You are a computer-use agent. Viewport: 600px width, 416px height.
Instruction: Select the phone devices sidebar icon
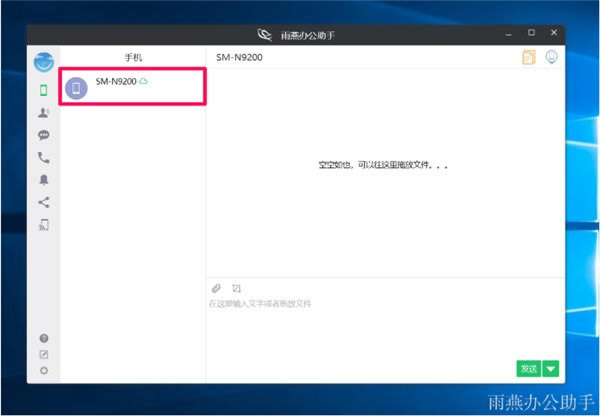(44, 90)
